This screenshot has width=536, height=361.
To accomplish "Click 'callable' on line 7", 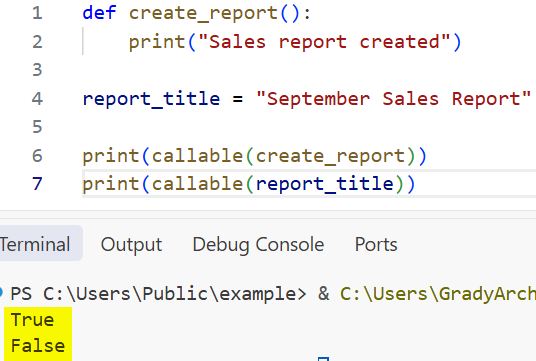I will click(x=197, y=184).
